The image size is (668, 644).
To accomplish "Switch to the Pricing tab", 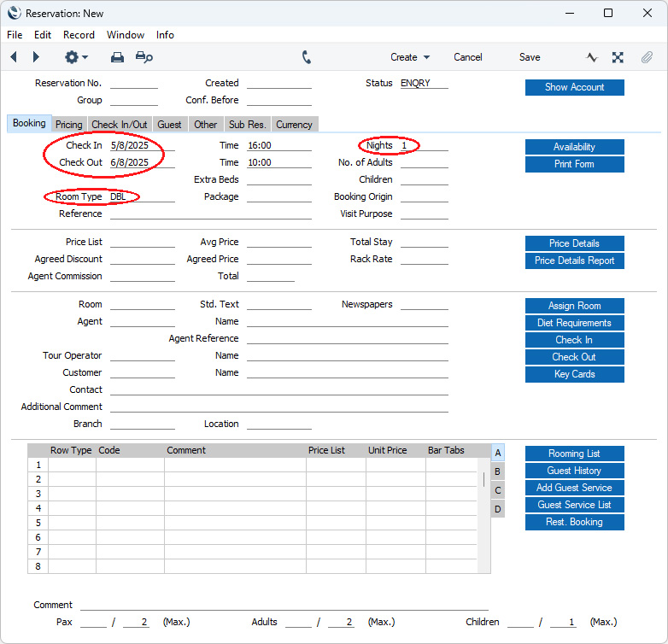I will [69, 125].
